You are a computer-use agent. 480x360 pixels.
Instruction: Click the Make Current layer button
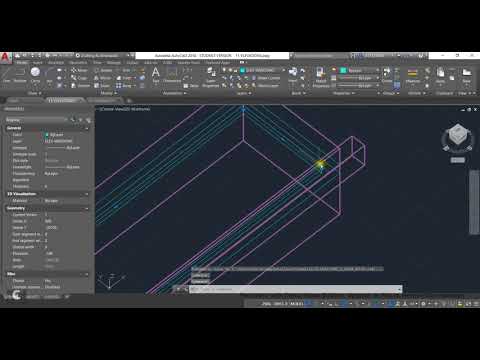point(265,78)
